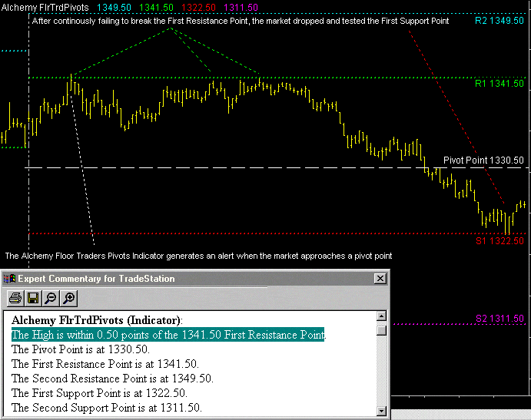Click the 'After continously failing' annotation text
The width and height of the screenshot is (531, 420).
tap(241, 21)
